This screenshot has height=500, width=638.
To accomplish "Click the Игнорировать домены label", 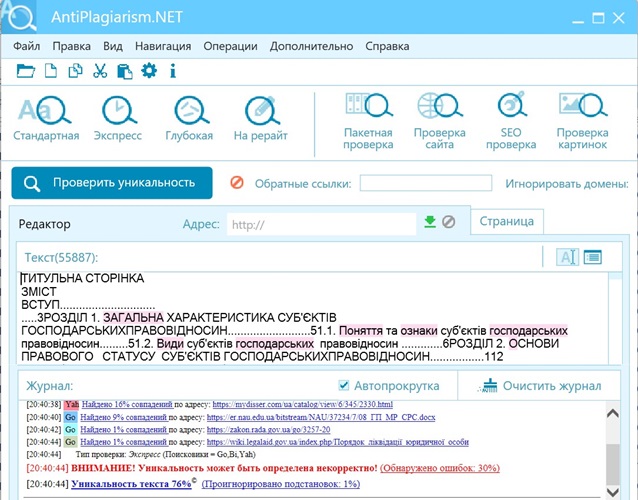I will pos(567,184).
